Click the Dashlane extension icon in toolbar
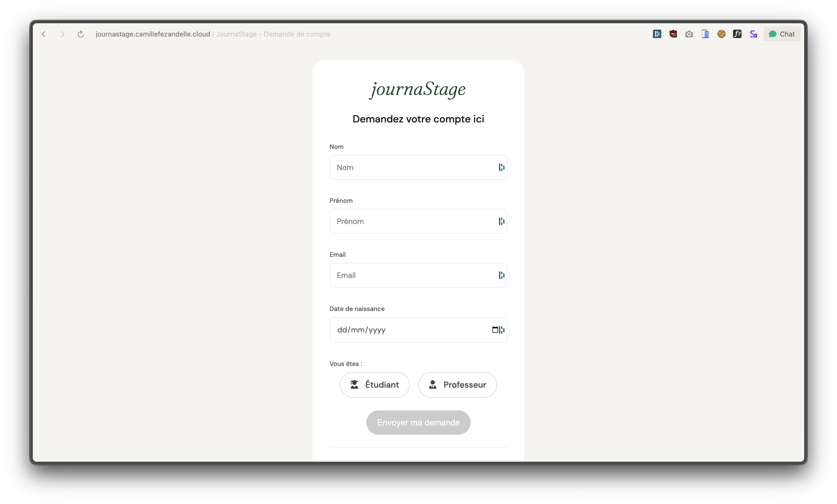The image size is (837, 504). pyautogui.click(x=657, y=34)
